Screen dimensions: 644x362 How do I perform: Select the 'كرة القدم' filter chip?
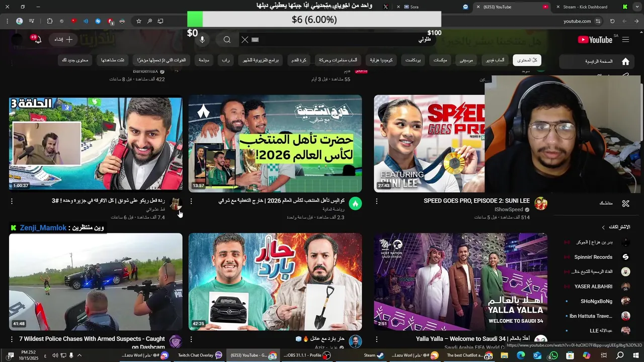(299, 60)
